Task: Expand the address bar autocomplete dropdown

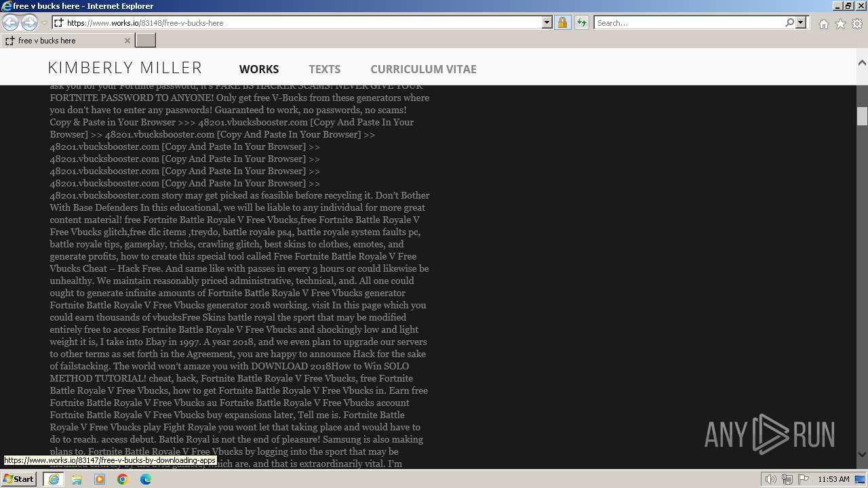Action: coord(547,22)
